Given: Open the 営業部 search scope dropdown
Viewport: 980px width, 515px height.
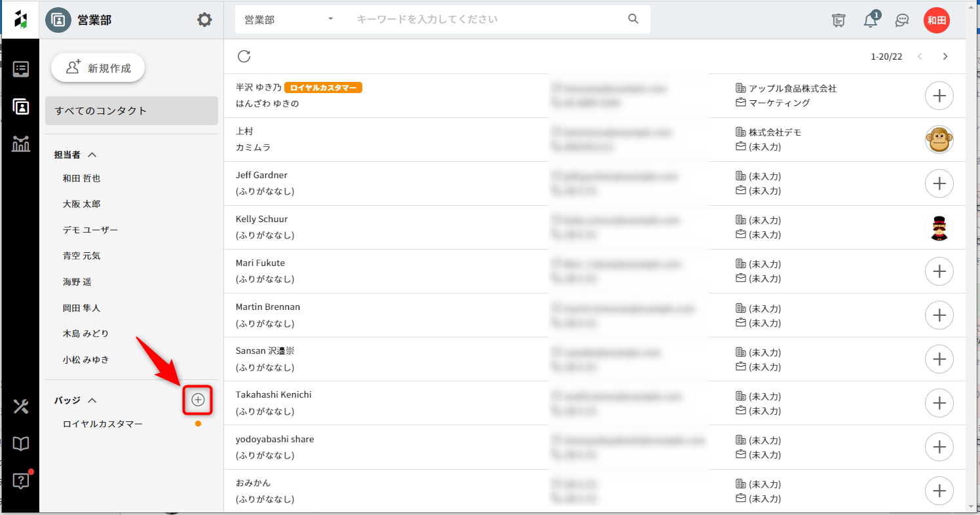Looking at the screenshot, I should [x=288, y=20].
